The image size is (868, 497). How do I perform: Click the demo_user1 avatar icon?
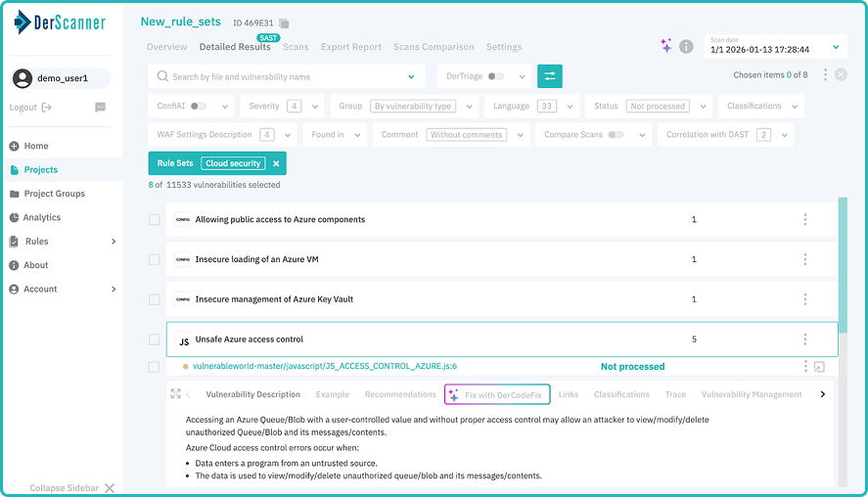(x=23, y=78)
